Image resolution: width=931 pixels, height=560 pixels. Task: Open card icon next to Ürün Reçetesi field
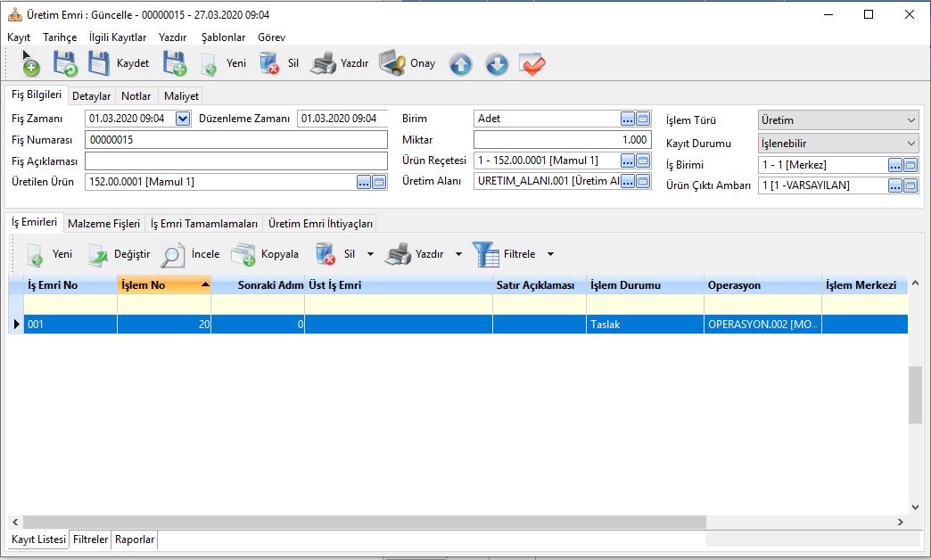(x=643, y=161)
